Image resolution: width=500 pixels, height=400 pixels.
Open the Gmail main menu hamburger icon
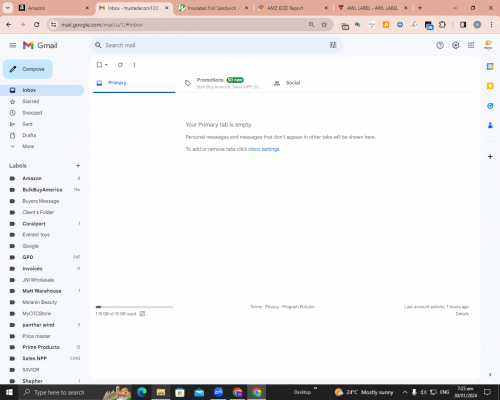tap(13, 45)
